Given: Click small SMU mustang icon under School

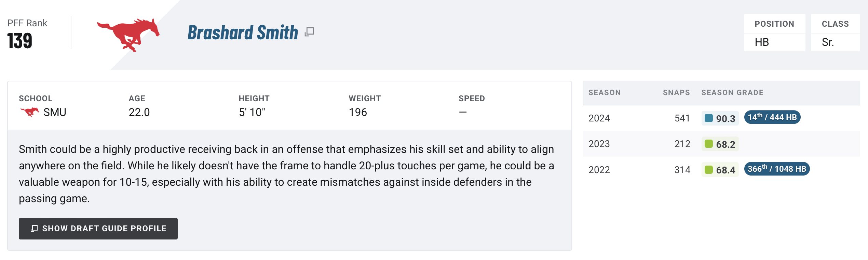Looking at the screenshot, I should pos(30,112).
